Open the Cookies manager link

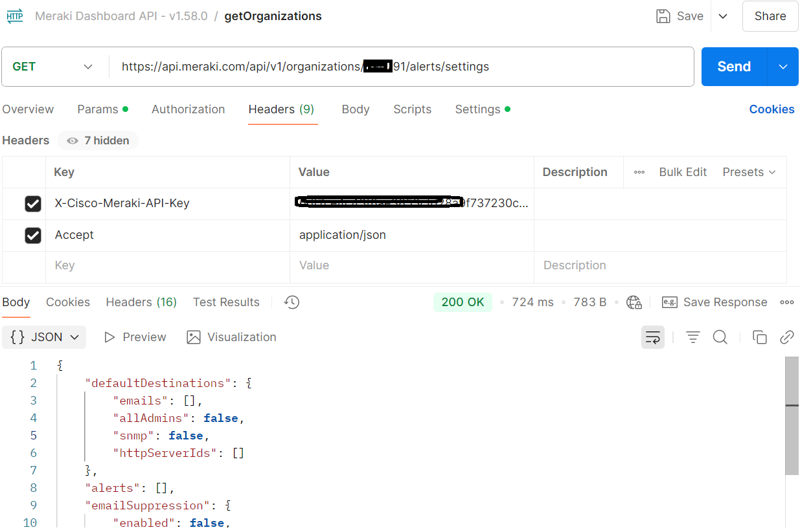(771, 109)
